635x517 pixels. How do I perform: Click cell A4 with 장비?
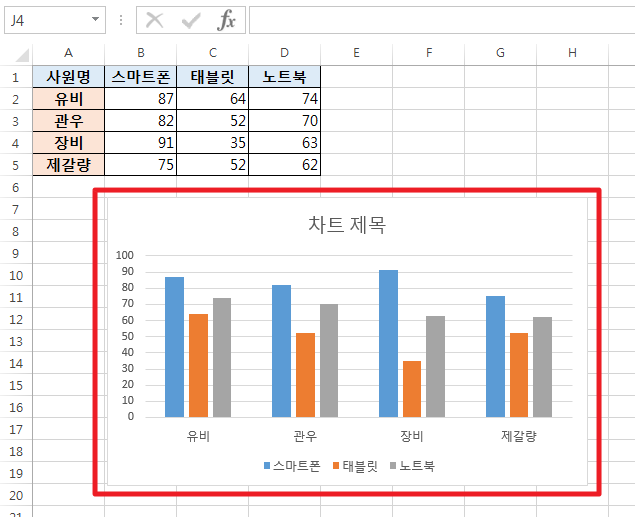point(68,143)
